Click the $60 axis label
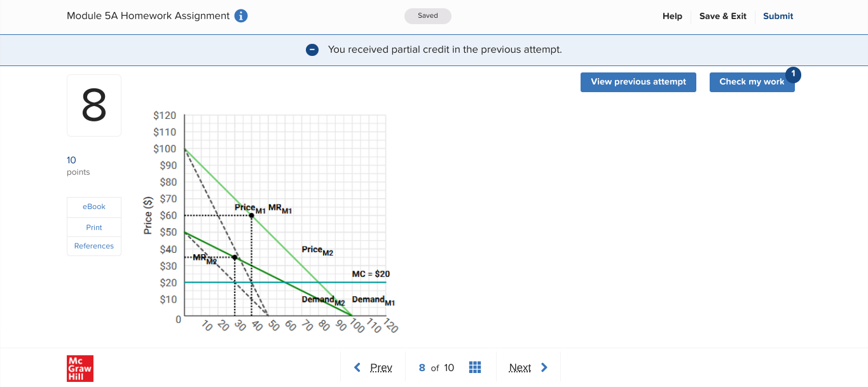This screenshot has height=387, width=868. (168, 215)
